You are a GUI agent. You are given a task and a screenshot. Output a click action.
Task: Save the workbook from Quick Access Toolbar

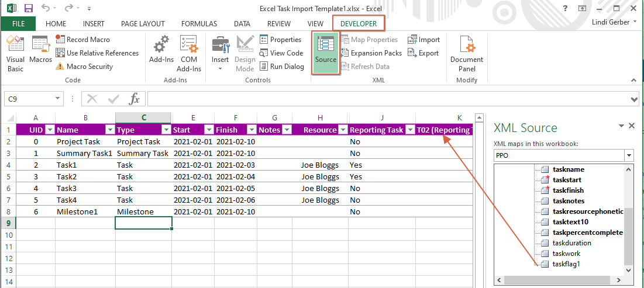click(29, 8)
